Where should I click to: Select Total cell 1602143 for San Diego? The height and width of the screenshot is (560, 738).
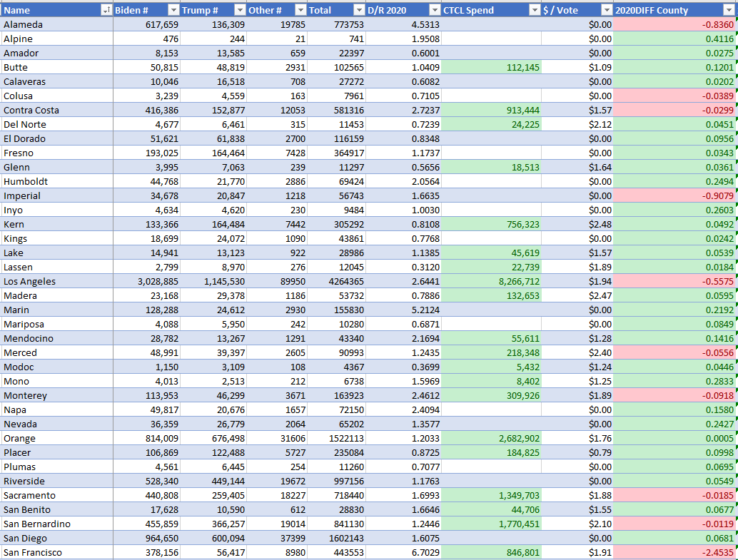click(x=336, y=539)
